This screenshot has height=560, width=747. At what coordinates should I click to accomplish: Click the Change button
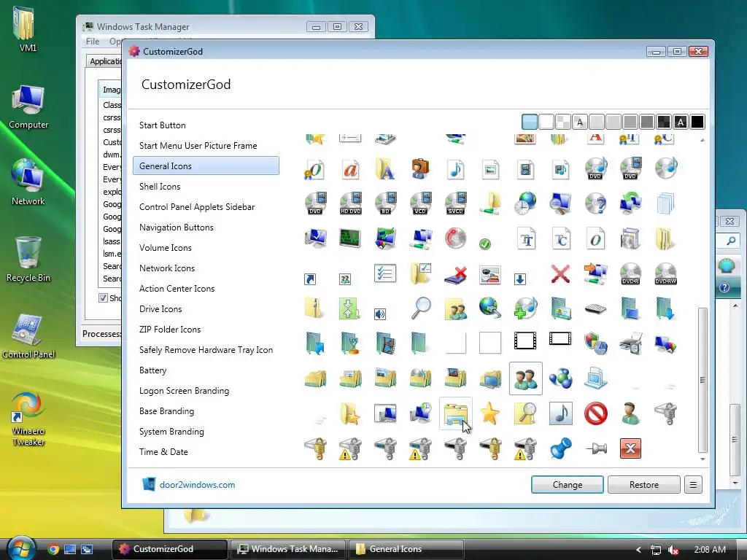pyautogui.click(x=568, y=485)
